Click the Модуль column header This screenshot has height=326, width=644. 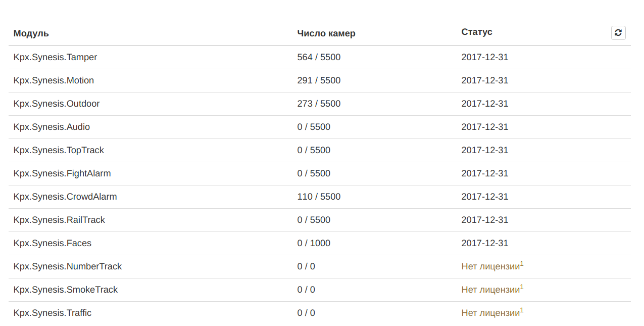31,33
